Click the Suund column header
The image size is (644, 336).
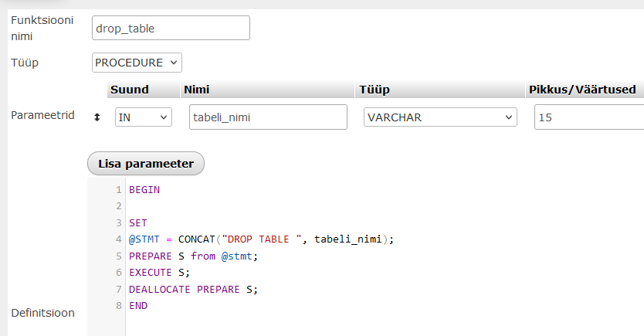coord(129,90)
